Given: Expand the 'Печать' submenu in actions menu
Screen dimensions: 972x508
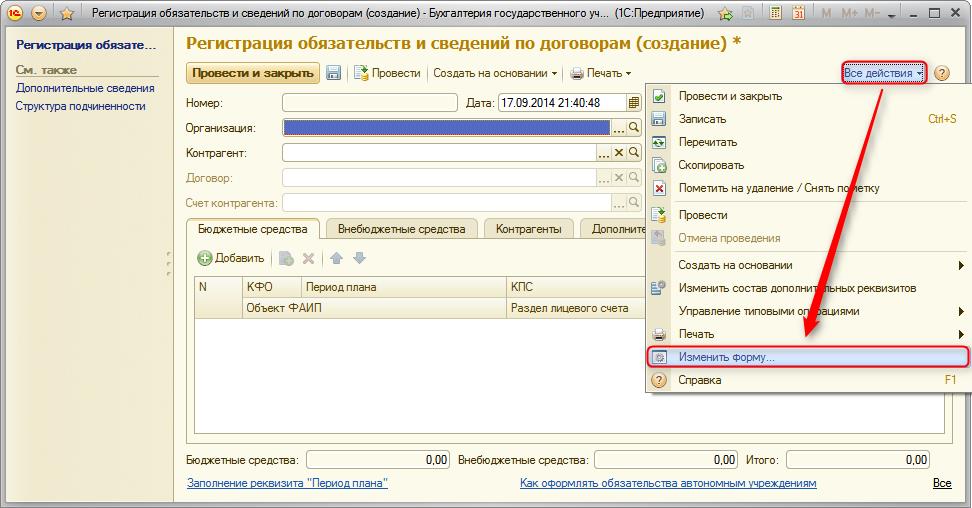Looking at the screenshot, I should click(x=808, y=334).
